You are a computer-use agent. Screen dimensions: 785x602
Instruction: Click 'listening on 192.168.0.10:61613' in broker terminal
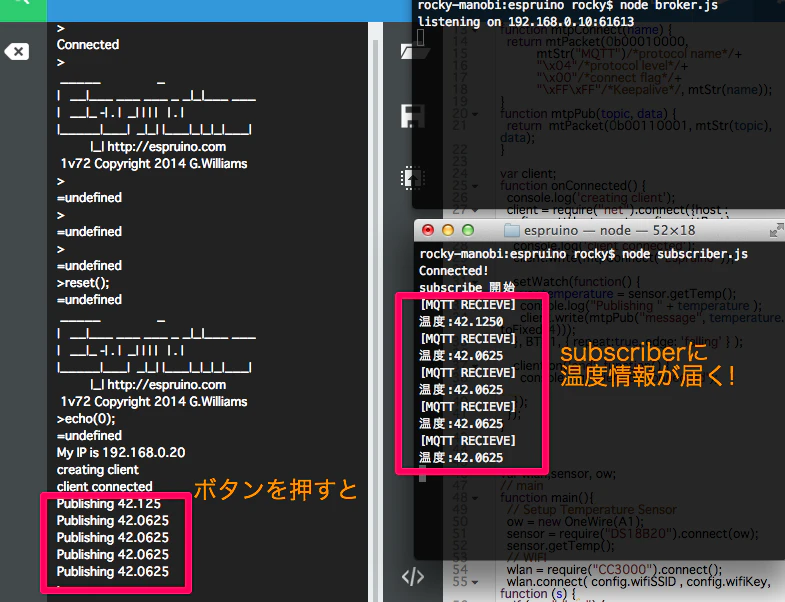[526, 22]
